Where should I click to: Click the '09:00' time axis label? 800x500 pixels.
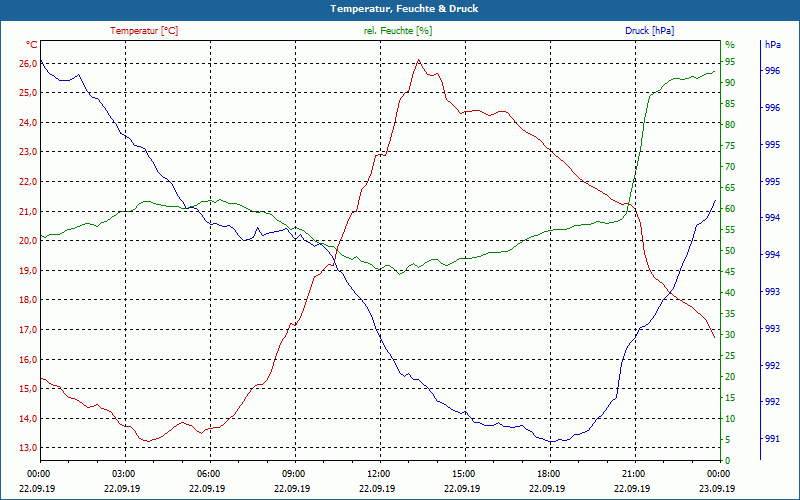[293, 474]
